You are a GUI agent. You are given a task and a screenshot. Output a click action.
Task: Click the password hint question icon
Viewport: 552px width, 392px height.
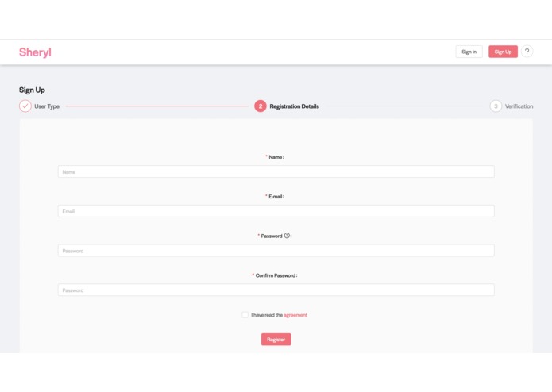287,236
